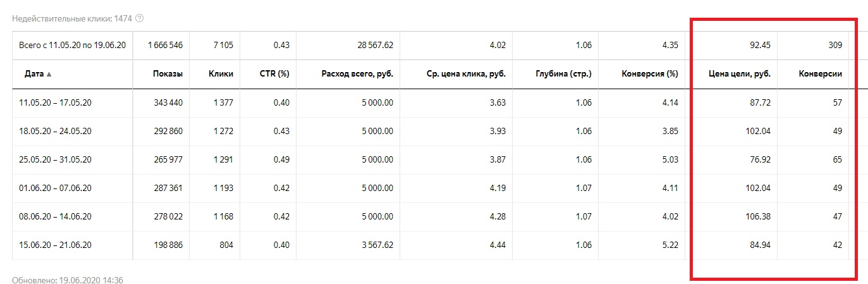The width and height of the screenshot is (868, 284).
Task: Click the total row date range cell
Action: pyautogui.click(x=73, y=46)
